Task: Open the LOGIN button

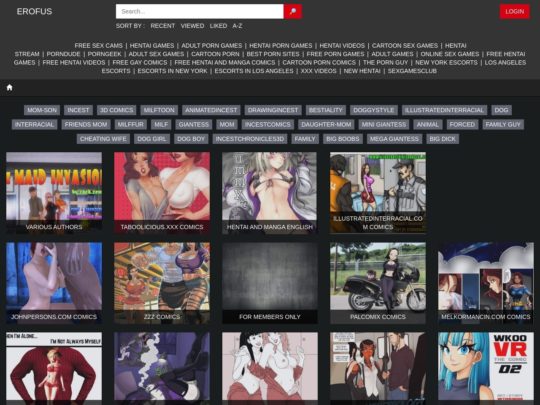Action: click(x=515, y=11)
